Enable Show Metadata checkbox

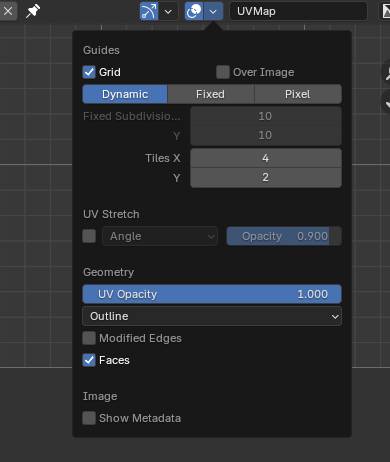click(89, 418)
